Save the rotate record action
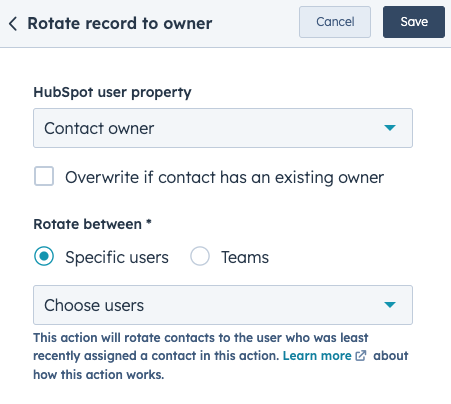The image size is (451, 404). [x=414, y=22]
